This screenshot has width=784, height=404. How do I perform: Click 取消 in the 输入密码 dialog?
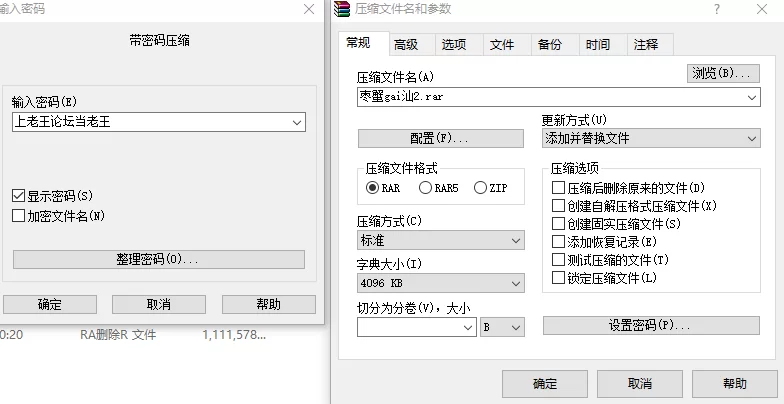[158, 304]
